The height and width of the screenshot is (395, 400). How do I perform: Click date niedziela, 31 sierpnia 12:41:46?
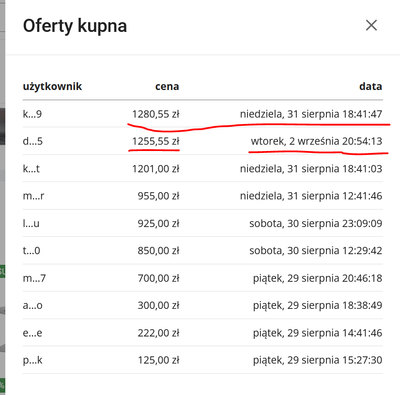click(311, 196)
